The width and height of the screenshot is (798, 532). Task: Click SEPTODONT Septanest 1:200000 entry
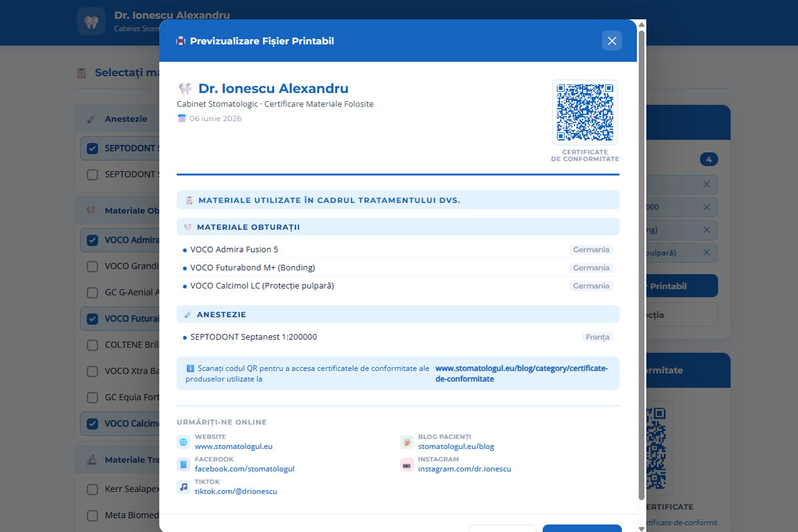(x=398, y=337)
